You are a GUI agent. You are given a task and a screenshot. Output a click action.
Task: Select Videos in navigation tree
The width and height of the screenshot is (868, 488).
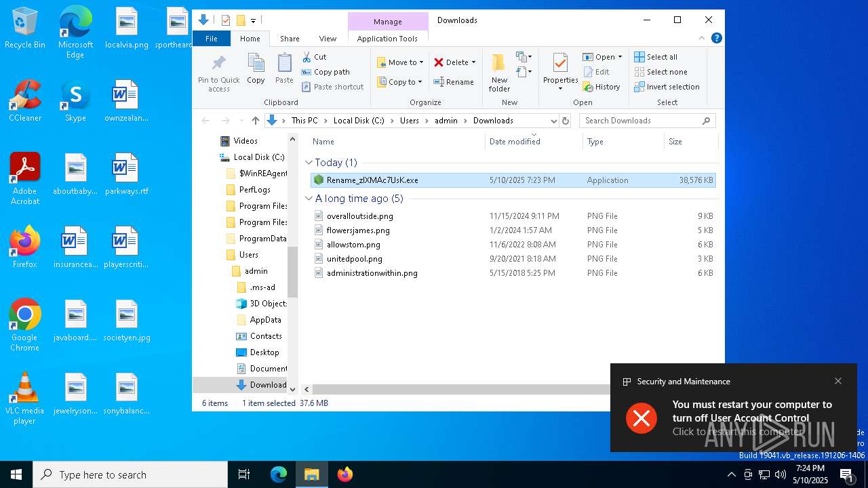[x=245, y=141]
